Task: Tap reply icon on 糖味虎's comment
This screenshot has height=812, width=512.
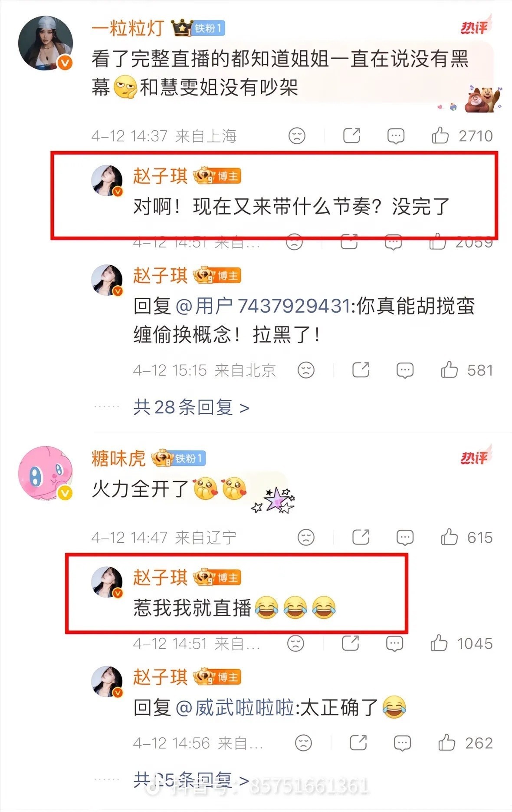Action: [x=405, y=538]
